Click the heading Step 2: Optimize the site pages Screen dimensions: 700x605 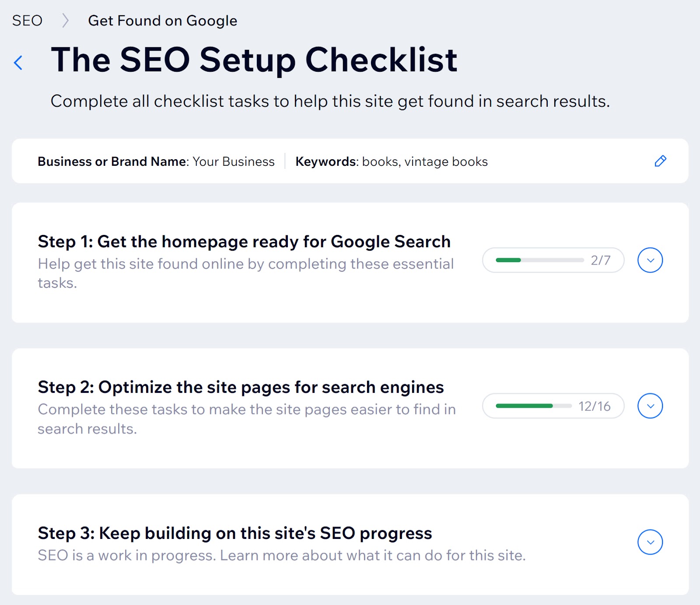241,387
